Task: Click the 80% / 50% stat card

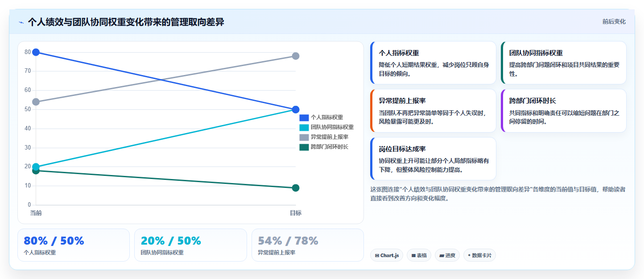Action: [74, 245]
